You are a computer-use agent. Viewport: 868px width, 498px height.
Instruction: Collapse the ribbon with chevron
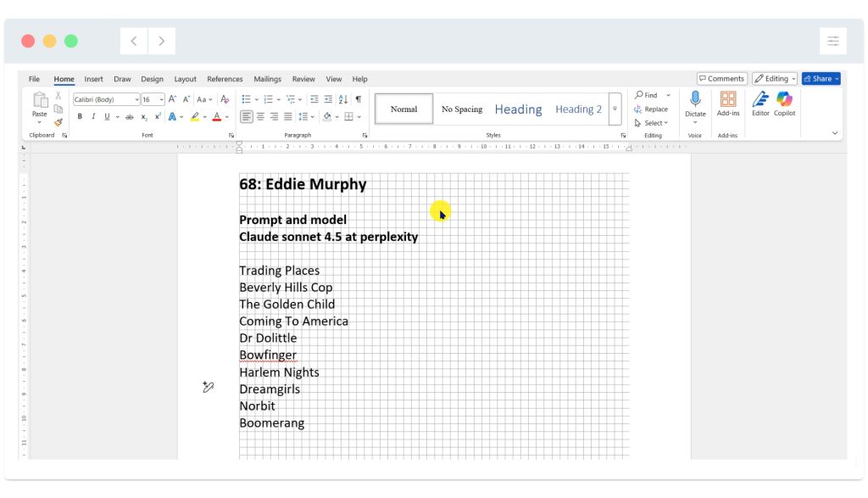point(835,133)
